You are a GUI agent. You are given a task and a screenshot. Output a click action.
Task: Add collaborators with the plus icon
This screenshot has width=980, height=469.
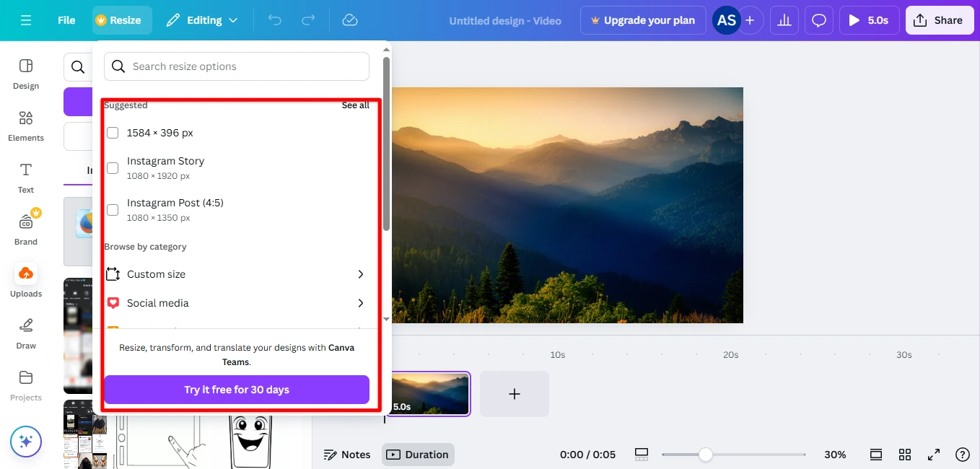coord(750,20)
